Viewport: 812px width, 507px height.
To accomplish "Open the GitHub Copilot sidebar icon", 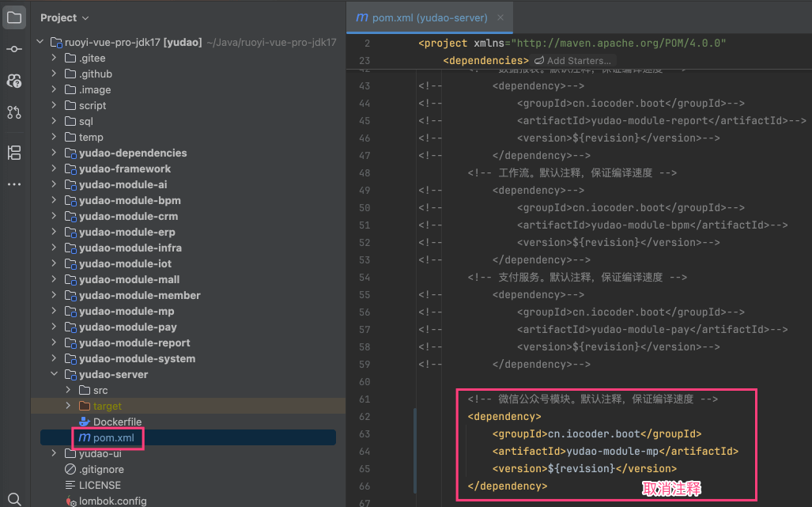I will point(14,81).
